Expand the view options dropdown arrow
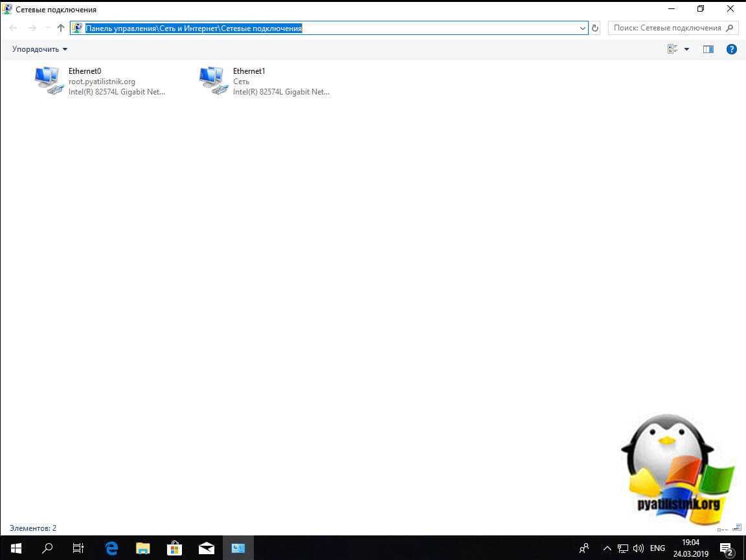 (686, 49)
